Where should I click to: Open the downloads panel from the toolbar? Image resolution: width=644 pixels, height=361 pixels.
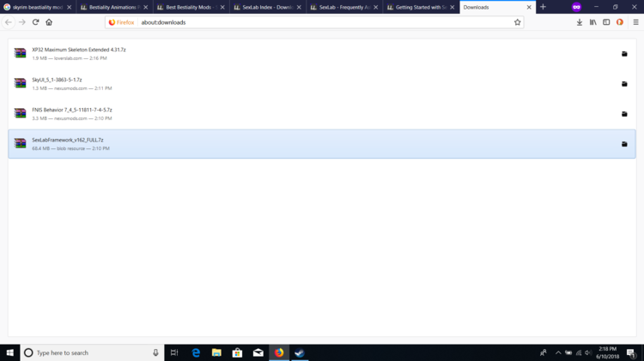click(x=579, y=22)
